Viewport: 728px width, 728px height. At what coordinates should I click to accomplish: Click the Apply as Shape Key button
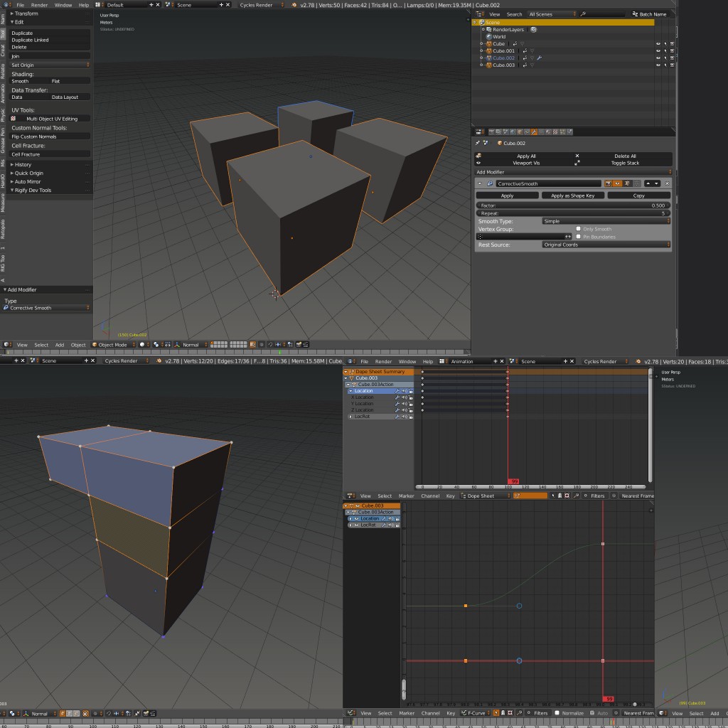[x=572, y=196]
